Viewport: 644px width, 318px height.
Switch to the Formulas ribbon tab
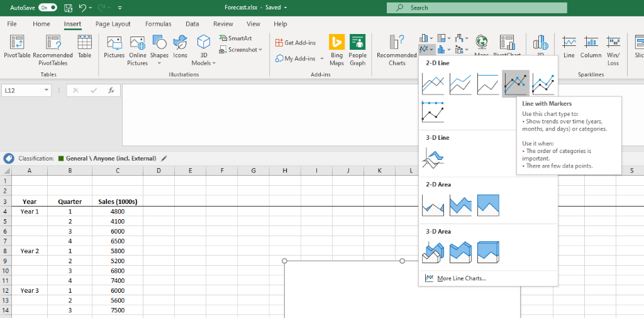tap(158, 24)
